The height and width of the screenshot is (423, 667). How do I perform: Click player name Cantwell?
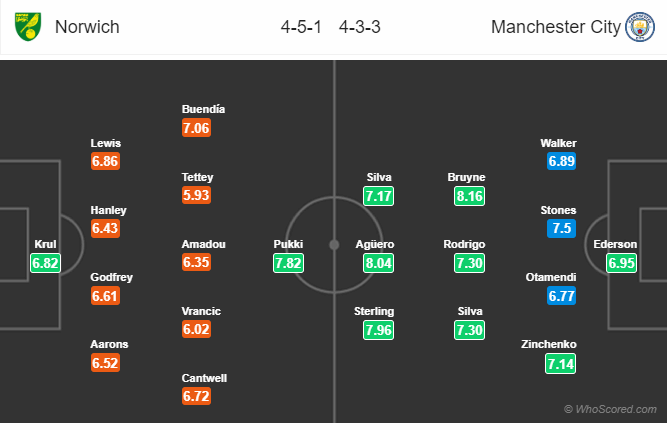(x=204, y=378)
